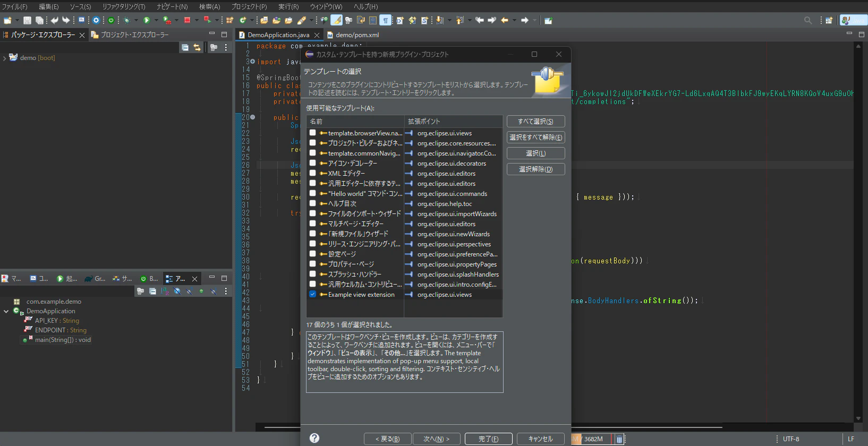
Task: Click the すべて選択(S) button
Action: pos(535,122)
